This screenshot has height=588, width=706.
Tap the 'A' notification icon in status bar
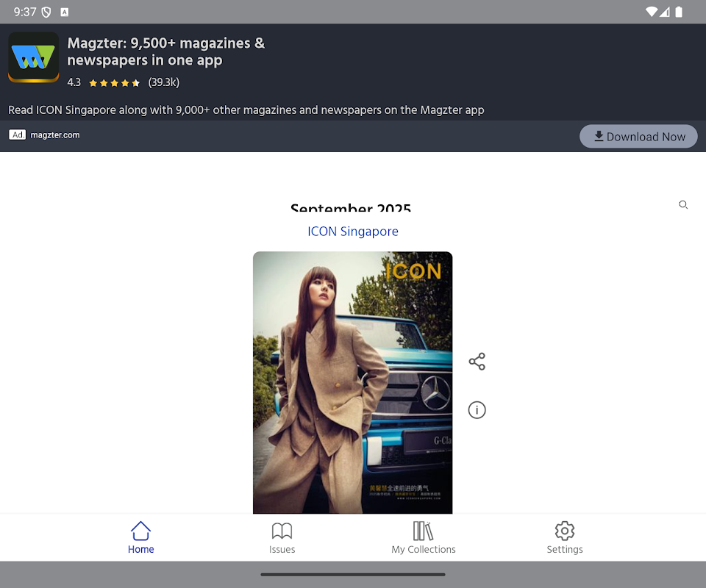tap(65, 12)
